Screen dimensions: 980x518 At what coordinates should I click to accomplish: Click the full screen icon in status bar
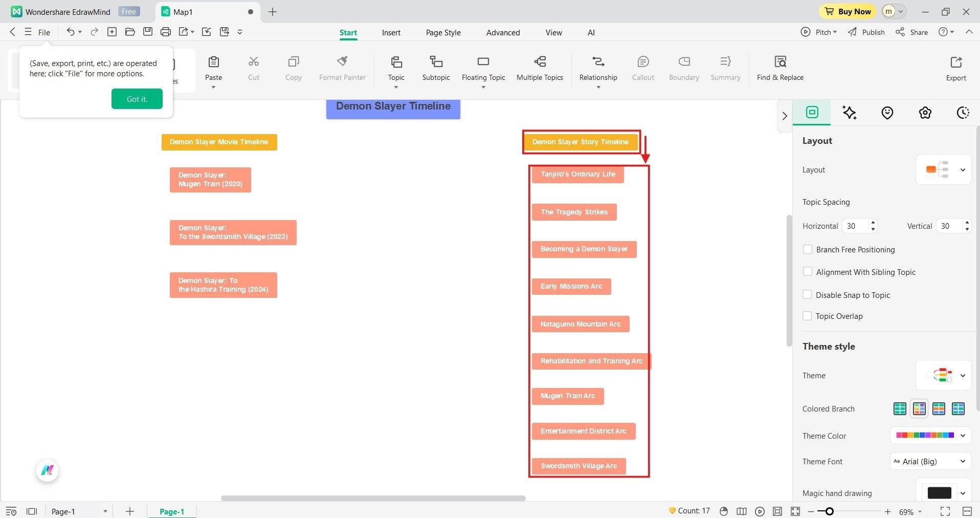coord(945,511)
